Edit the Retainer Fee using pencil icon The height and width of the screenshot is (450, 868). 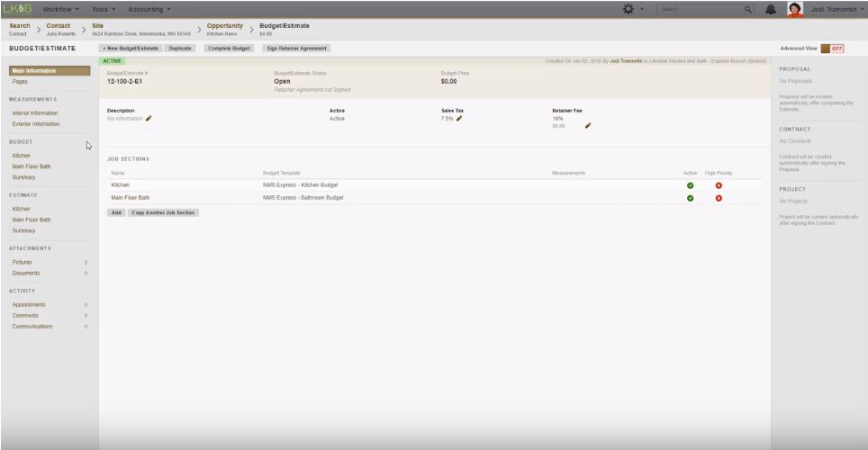point(588,126)
